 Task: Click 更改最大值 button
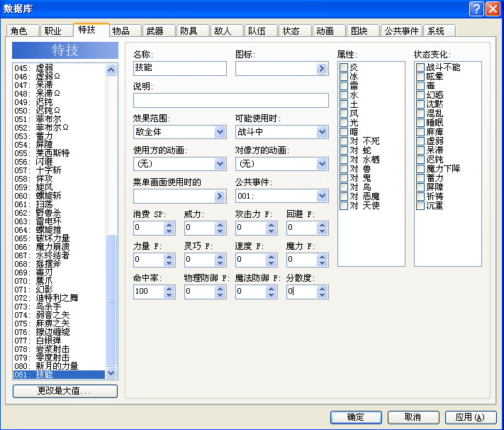tap(65, 391)
